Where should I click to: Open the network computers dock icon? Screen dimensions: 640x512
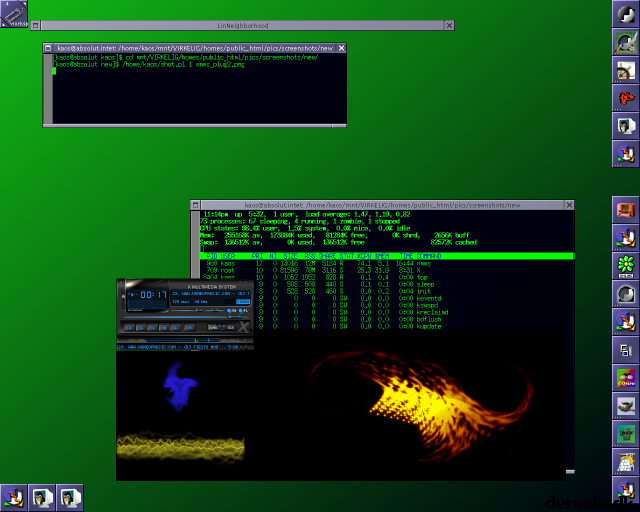[x=626, y=350]
